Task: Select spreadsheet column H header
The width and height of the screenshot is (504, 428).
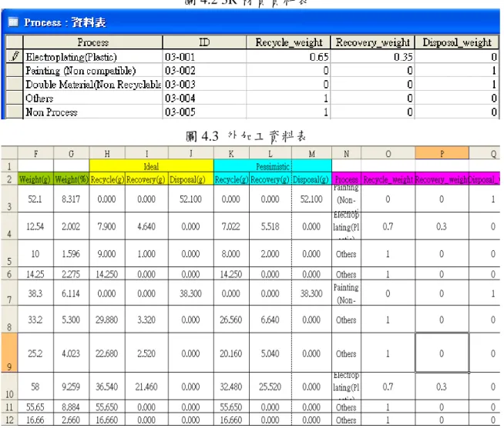Action: tap(107, 153)
